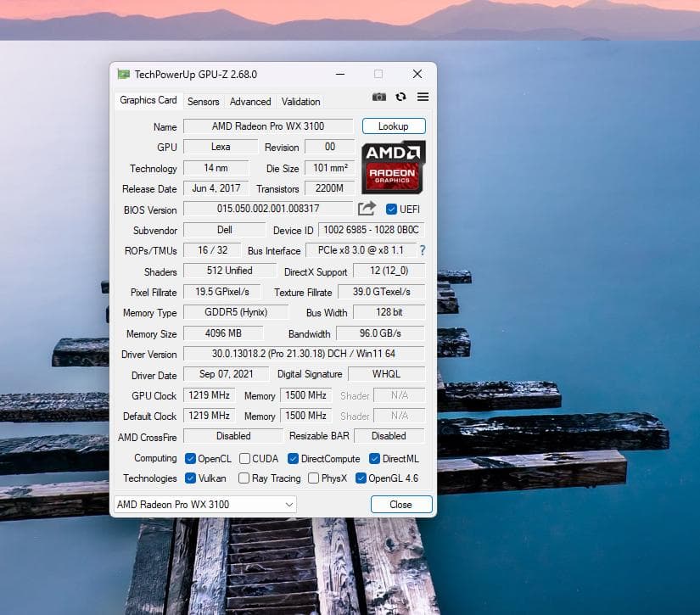Image resolution: width=700 pixels, height=615 pixels.
Task: Click the Lookup button
Action: point(393,126)
